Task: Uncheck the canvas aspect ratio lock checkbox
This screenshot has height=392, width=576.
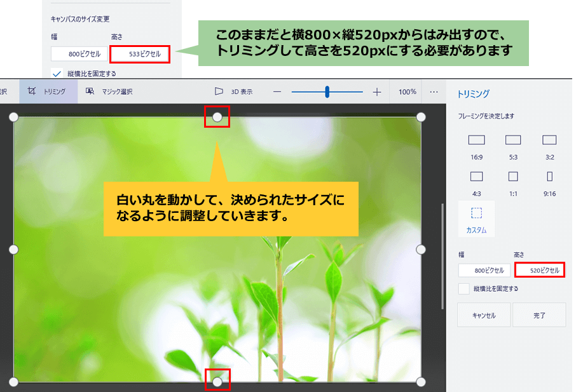Action: (57, 73)
